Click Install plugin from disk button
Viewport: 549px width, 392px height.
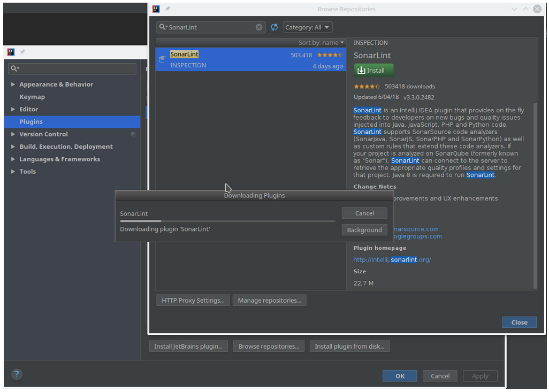(349, 347)
